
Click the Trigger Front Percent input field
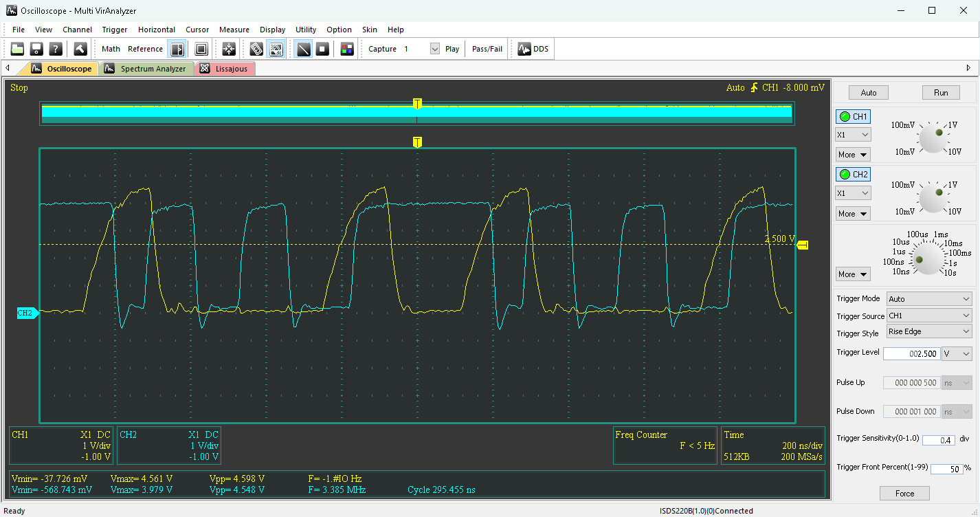(946, 469)
